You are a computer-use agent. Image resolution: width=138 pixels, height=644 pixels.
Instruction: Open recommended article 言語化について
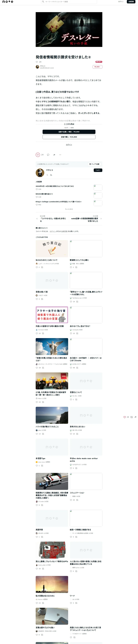click(76, 392)
